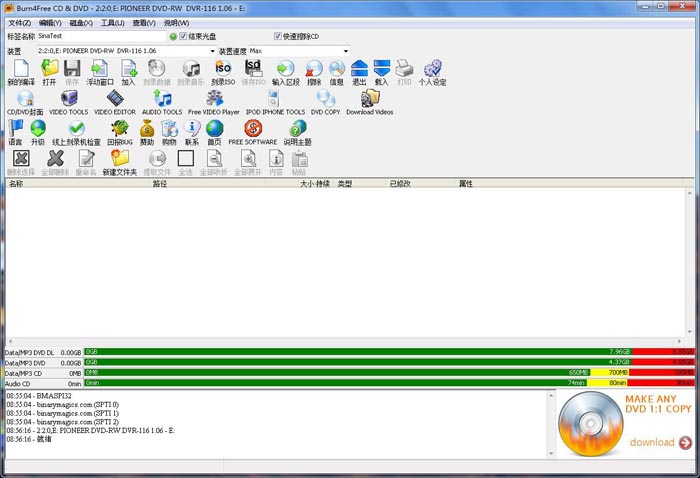Click the DVD COPY icon

(325, 103)
